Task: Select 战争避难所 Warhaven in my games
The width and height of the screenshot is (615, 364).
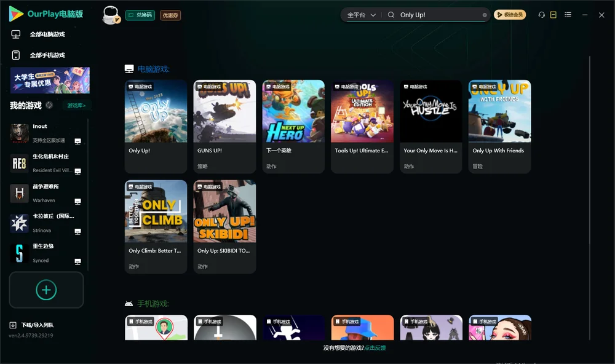Action: [x=46, y=193]
